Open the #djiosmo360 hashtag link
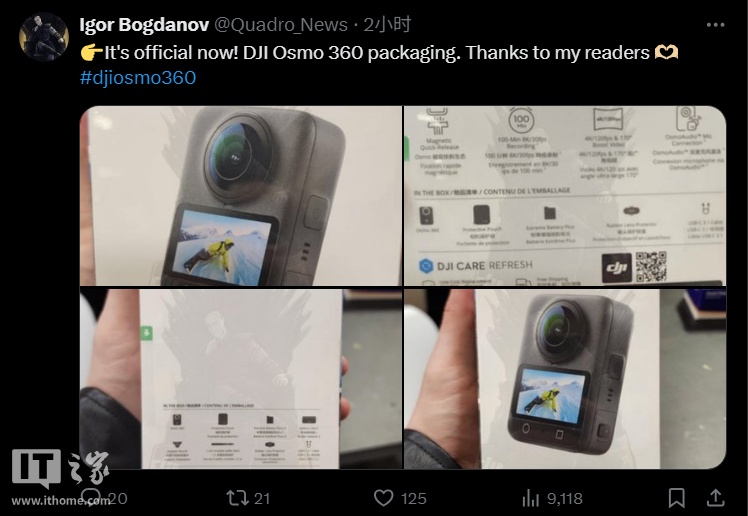 138,78
